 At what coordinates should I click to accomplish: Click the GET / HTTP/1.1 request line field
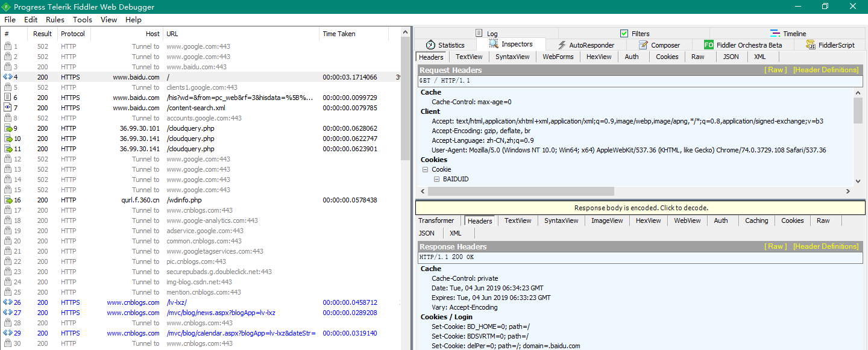tap(641, 81)
